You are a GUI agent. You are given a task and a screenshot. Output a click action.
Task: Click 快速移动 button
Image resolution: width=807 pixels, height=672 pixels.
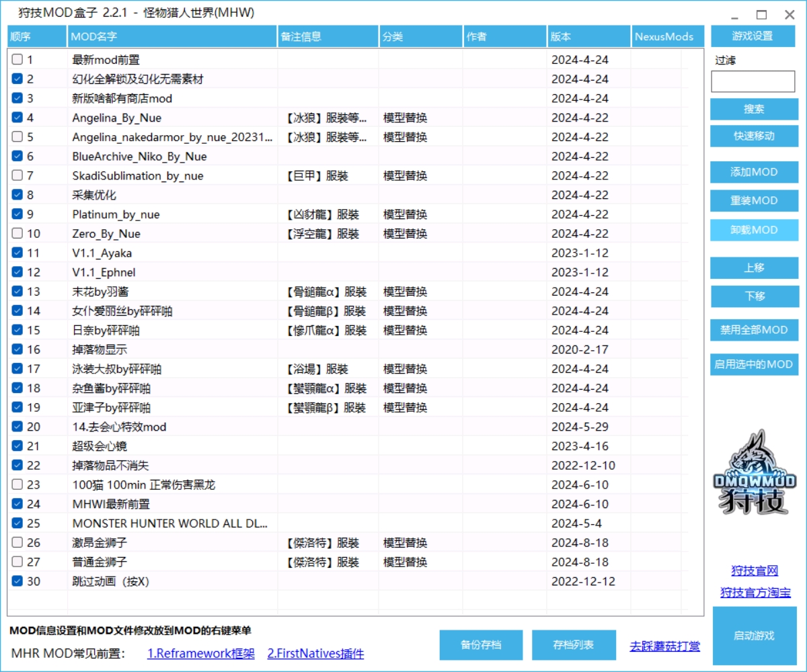tap(755, 136)
